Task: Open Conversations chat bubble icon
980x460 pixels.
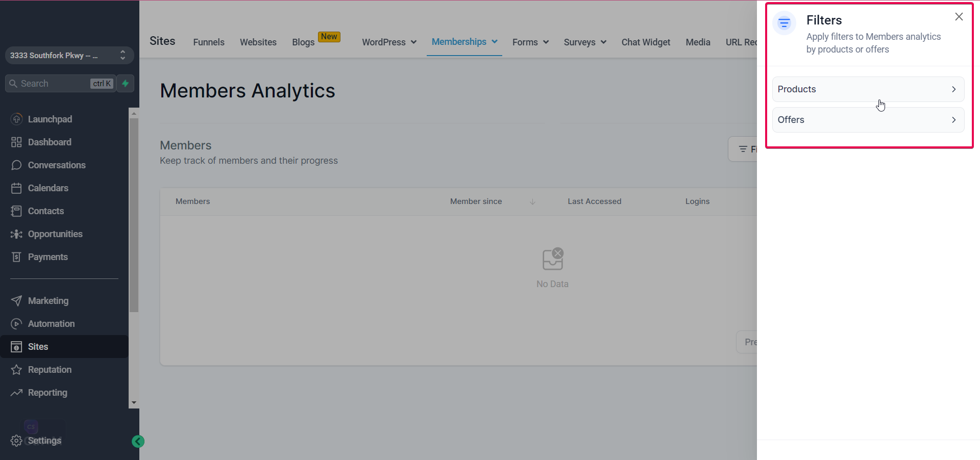Action: (16, 165)
